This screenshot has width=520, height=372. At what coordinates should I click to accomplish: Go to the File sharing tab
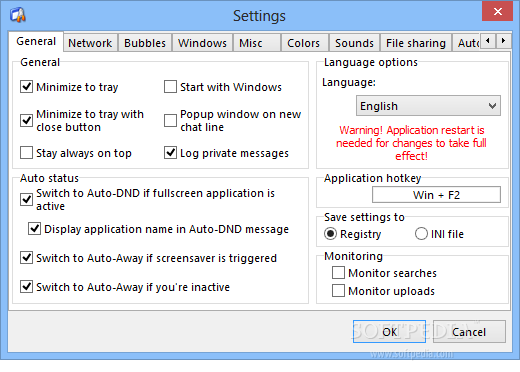[416, 43]
